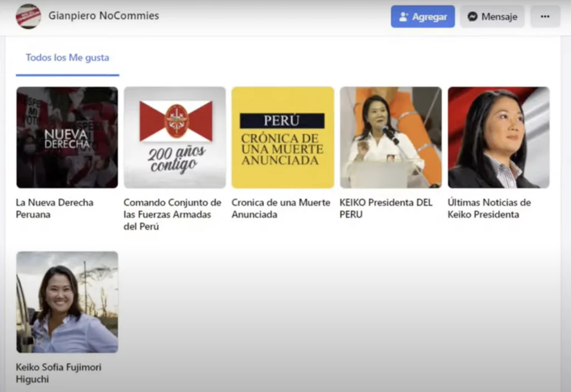571x392 pixels.
Task: Click the Gianpiero NoCommies profile name
Action: click(x=104, y=16)
